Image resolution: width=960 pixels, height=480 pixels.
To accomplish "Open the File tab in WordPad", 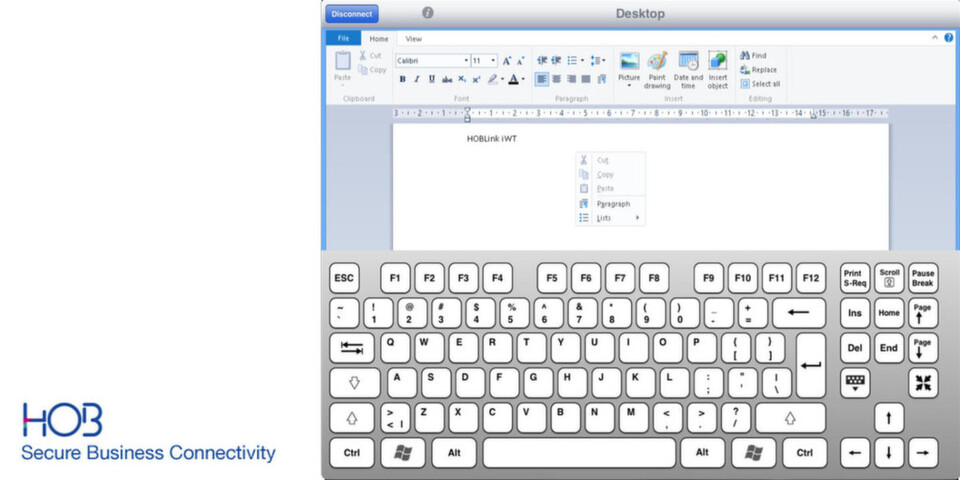I will [343, 38].
